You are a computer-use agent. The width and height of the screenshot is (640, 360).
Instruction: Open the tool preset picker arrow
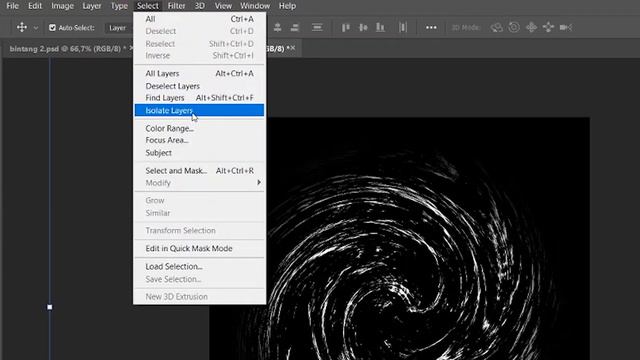pyautogui.click(x=36, y=28)
